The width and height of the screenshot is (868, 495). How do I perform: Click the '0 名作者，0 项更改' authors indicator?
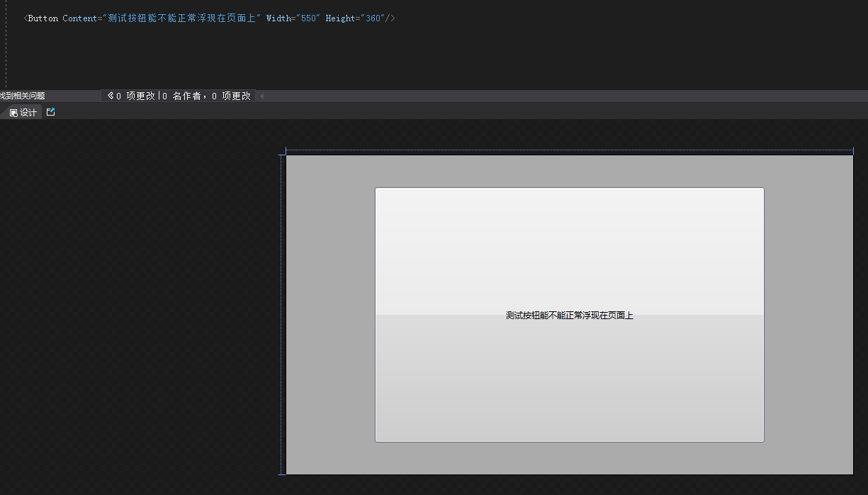(x=206, y=96)
